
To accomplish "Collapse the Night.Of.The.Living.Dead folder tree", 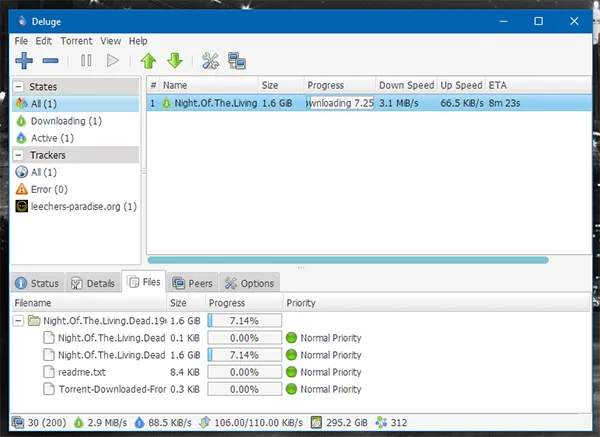I will click(18, 320).
